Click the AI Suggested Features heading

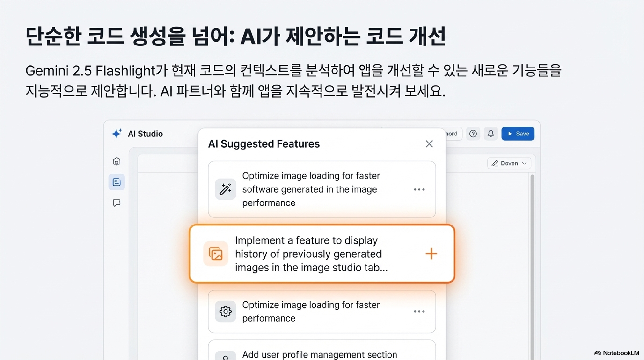tap(264, 144)
